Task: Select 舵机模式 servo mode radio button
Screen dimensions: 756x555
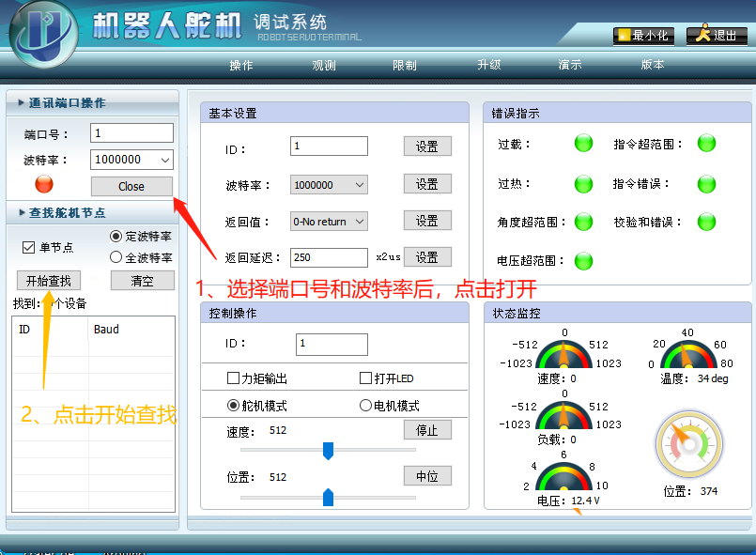Action: (x=233, y=406)
